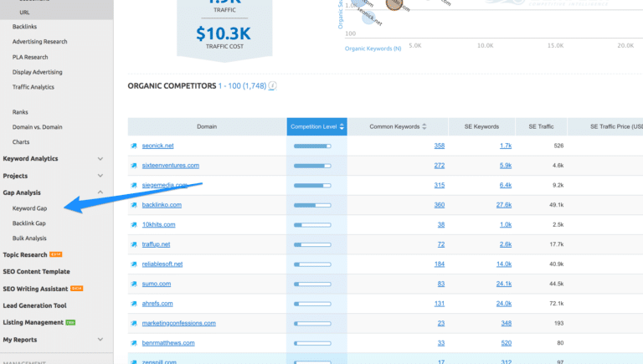The image size is (643, 364).
Task: Open Domain vs. Domain tool
Action: pyautogui.click(x=38, y=127)
